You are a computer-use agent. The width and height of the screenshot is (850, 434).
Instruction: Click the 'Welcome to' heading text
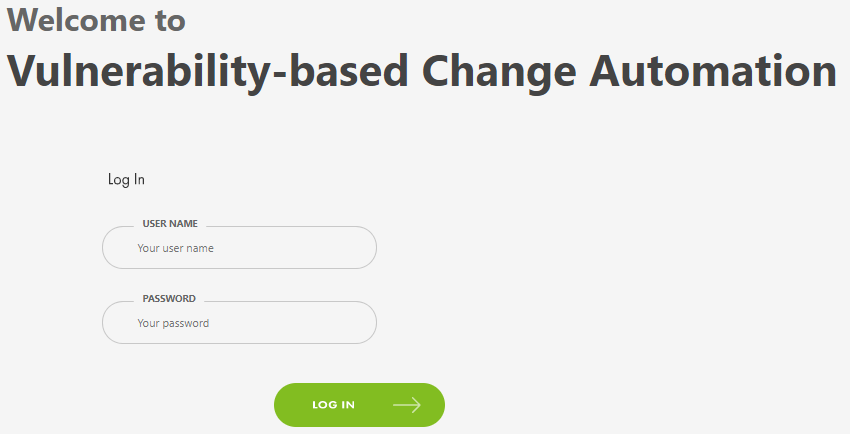[96, 20]
